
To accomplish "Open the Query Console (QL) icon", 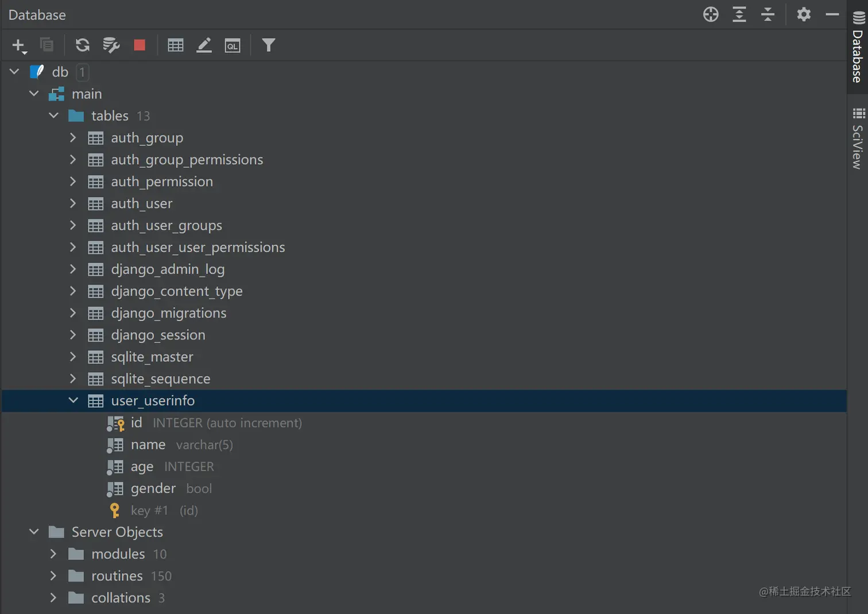I will tap(232, 45).
